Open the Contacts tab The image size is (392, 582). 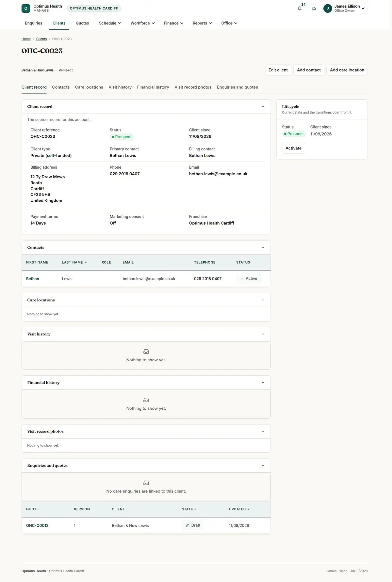click(61, 87)
